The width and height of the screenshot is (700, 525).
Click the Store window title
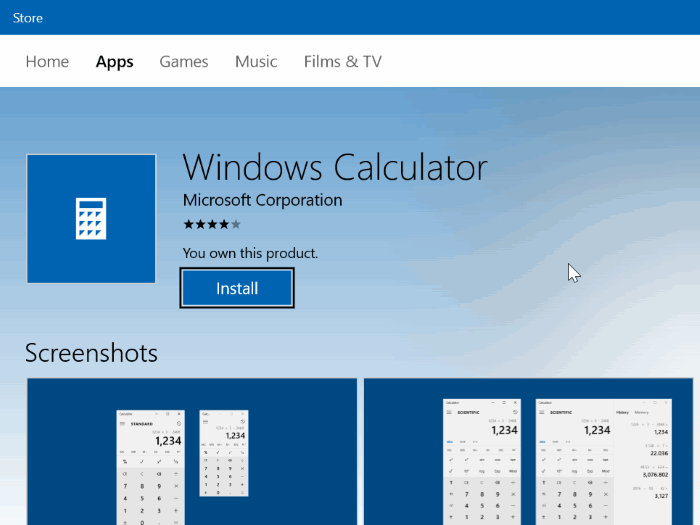[28, 18]
